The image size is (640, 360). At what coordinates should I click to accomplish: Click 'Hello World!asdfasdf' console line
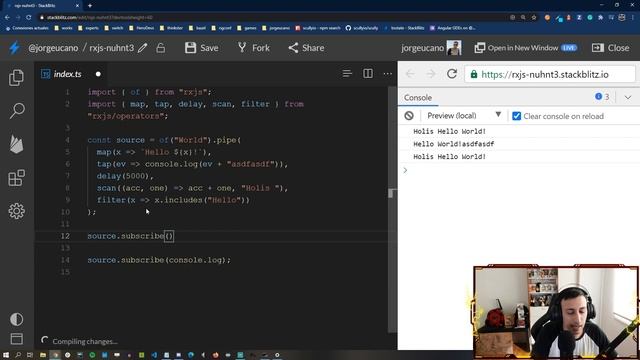[x=453, y=144]
